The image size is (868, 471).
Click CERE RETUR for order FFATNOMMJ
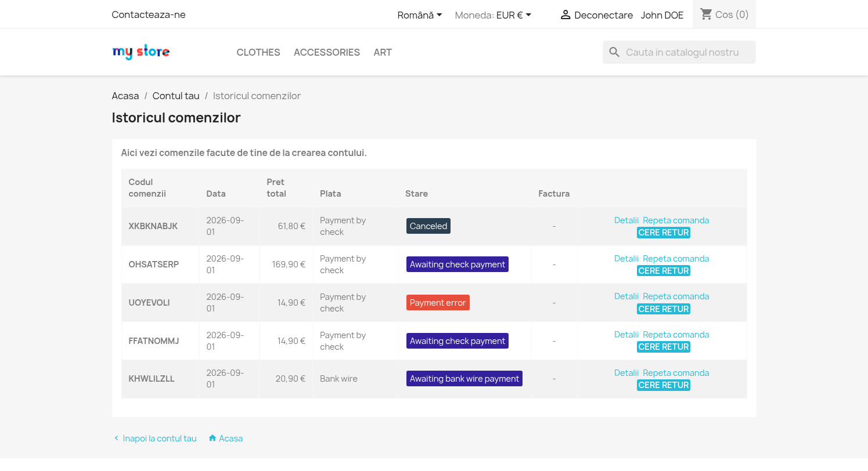pos(664,347)
